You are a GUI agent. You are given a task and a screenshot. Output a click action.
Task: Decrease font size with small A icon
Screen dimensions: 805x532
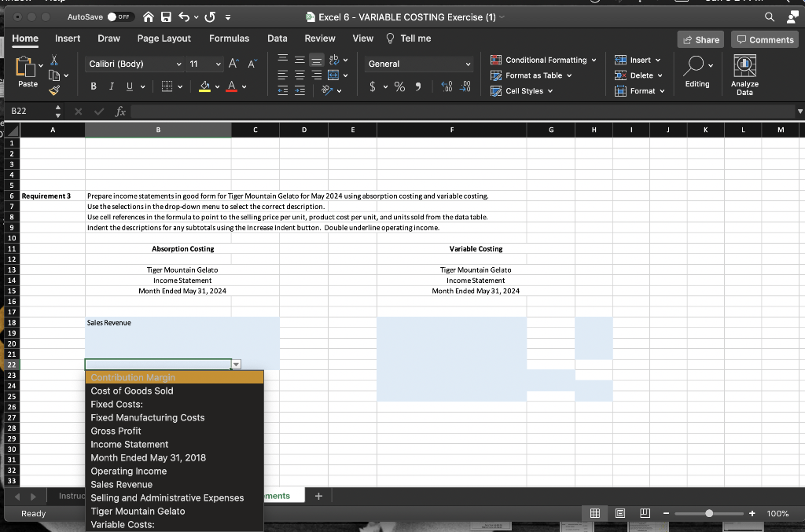click(x=252, y=64)
